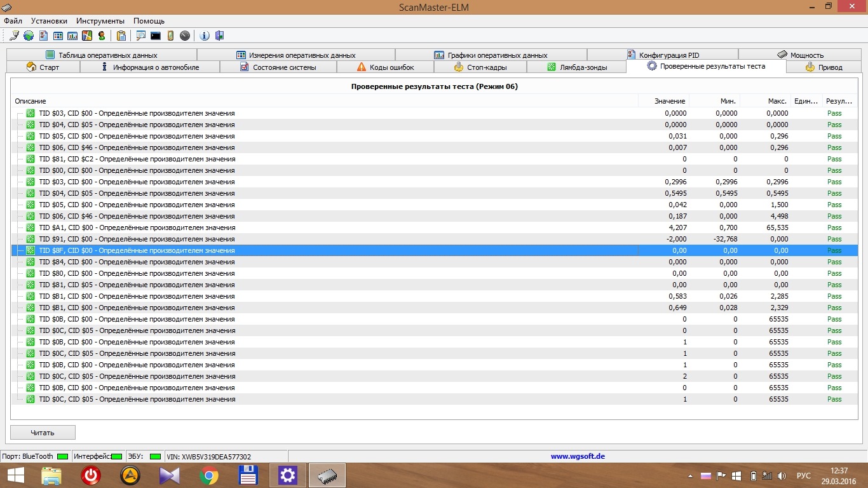
Task: Switch to the Привод tab
Action: 824,67
